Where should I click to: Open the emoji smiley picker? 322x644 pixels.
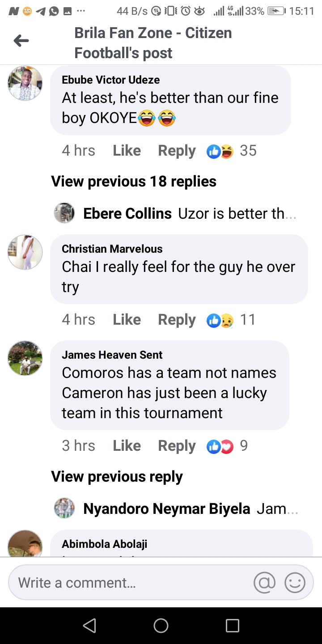coord(295,583)
